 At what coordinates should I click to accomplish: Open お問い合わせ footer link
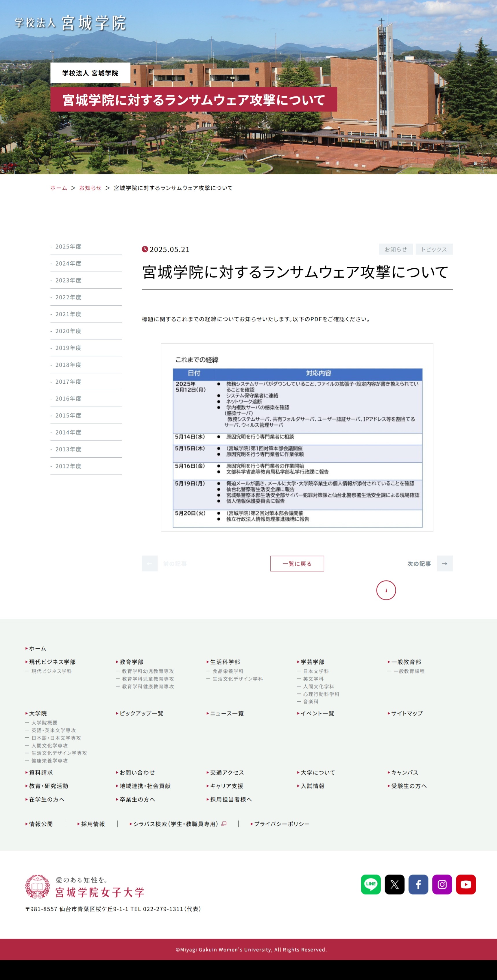pos(136,772)
